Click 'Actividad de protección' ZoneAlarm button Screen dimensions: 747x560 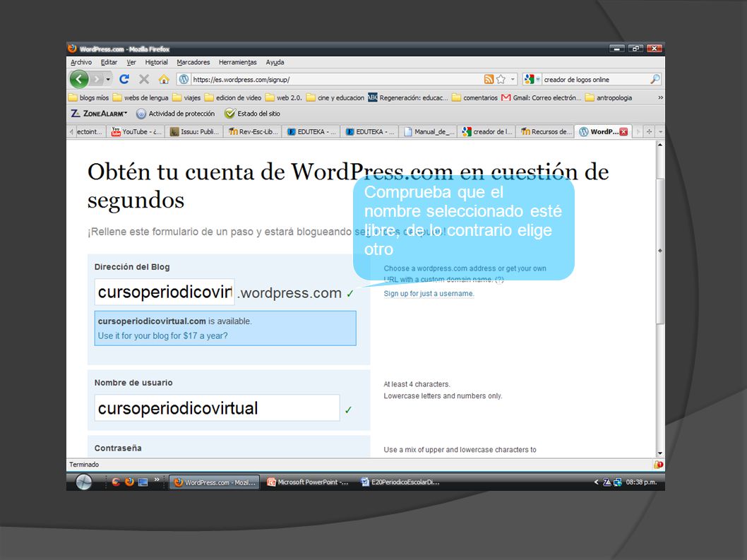[x=175, y=114]
